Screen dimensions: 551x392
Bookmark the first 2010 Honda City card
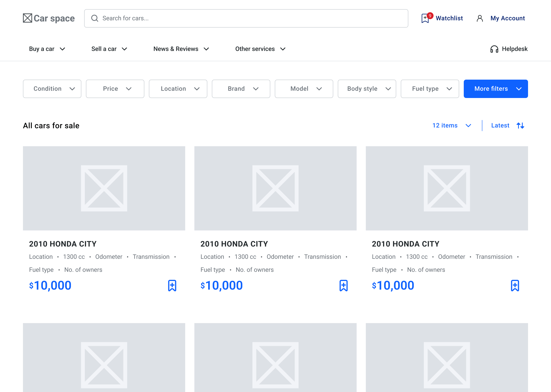click(172, 286)
